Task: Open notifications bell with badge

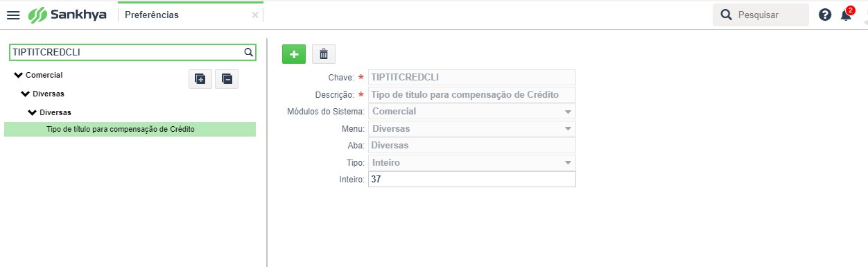Action: pos(846,15)
